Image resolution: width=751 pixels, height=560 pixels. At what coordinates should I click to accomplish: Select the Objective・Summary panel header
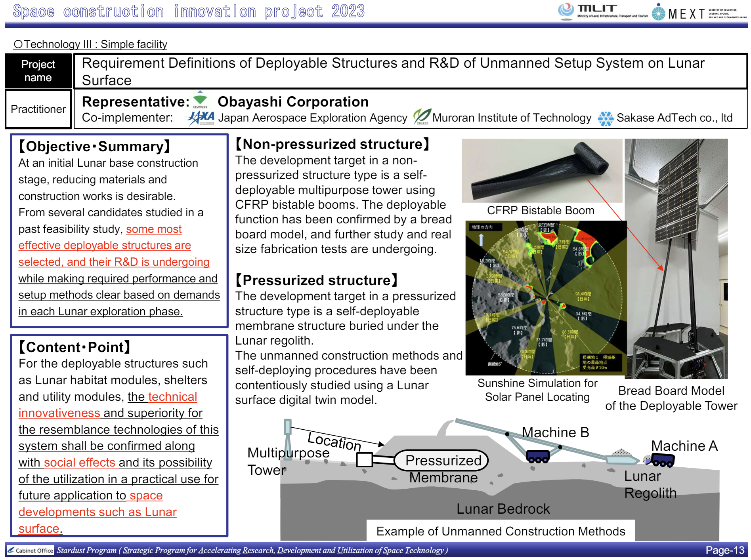(92, 146)
